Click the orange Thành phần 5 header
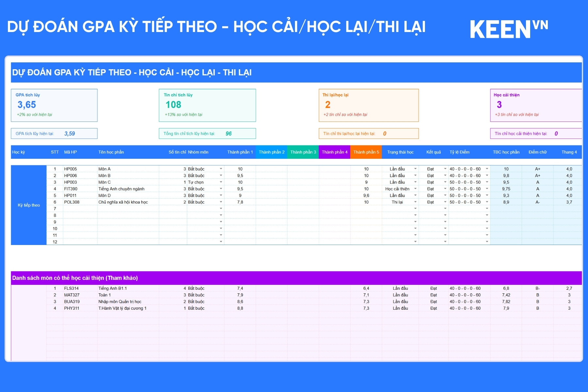Image resolution: width=588 pixels, height=392 pixels. pos(366,152)
